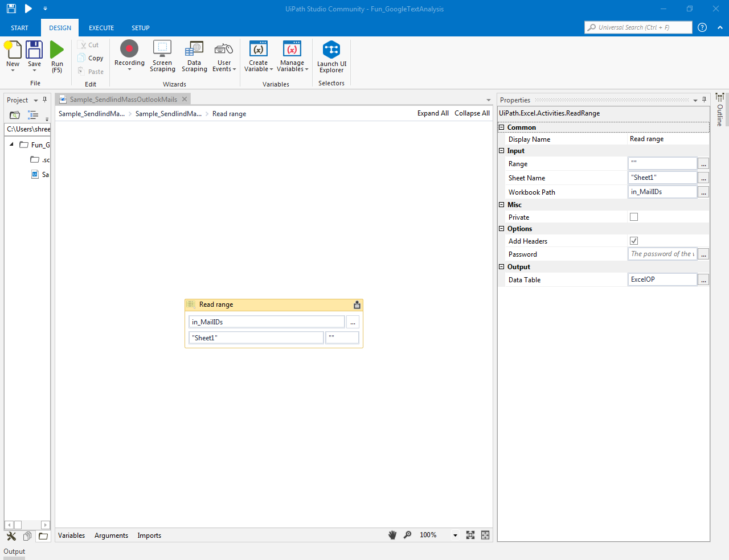
Task: Open the Imports tab at bottom
Action: (149, 536)
